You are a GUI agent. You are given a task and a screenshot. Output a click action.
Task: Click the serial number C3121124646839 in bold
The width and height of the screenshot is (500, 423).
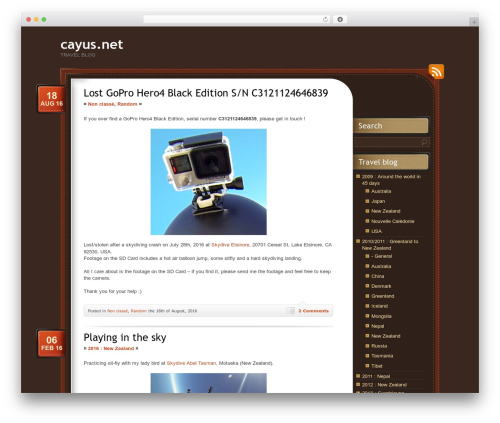coord(237,119)
